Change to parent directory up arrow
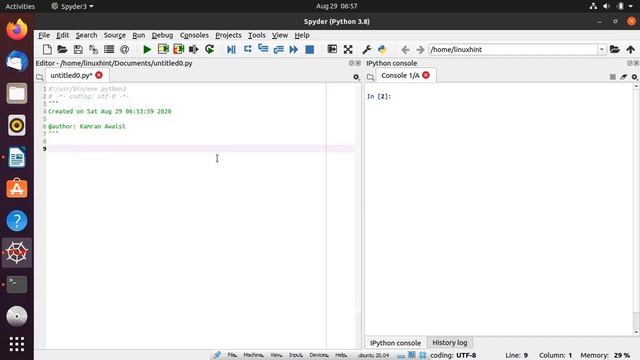 (631, 49)
